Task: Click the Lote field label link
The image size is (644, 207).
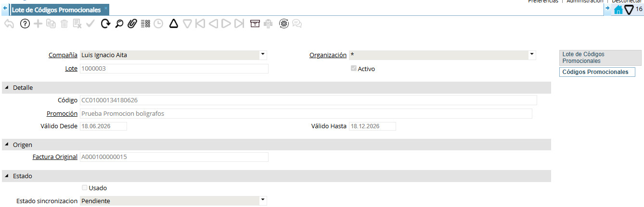Action: click(x=71, y=69)
